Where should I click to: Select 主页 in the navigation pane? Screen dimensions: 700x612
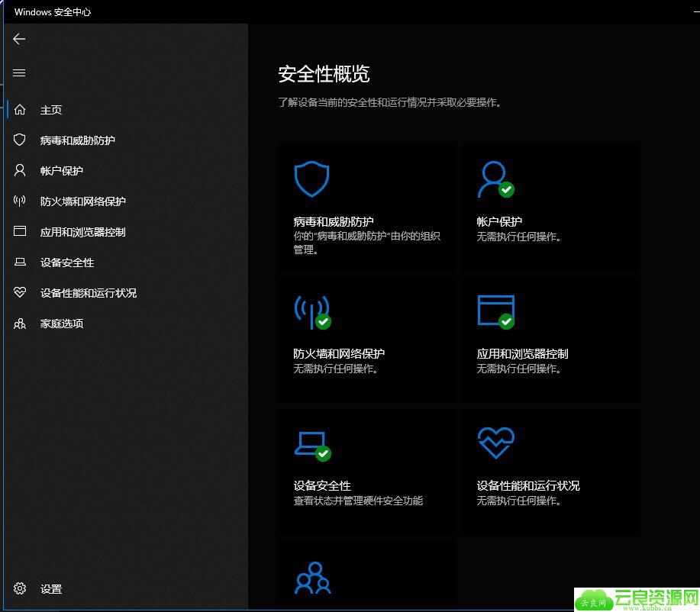point(51,110)
